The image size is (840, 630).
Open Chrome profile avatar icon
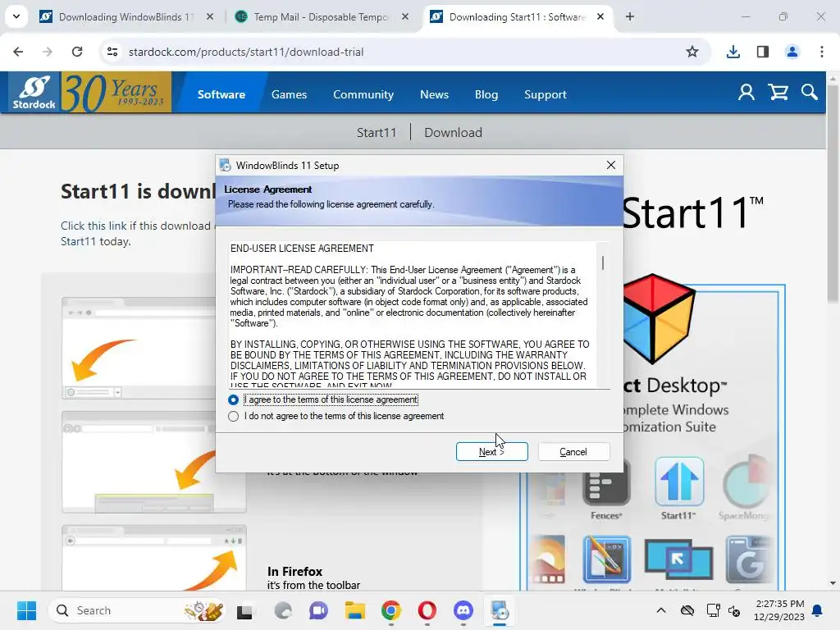point(792,52)
